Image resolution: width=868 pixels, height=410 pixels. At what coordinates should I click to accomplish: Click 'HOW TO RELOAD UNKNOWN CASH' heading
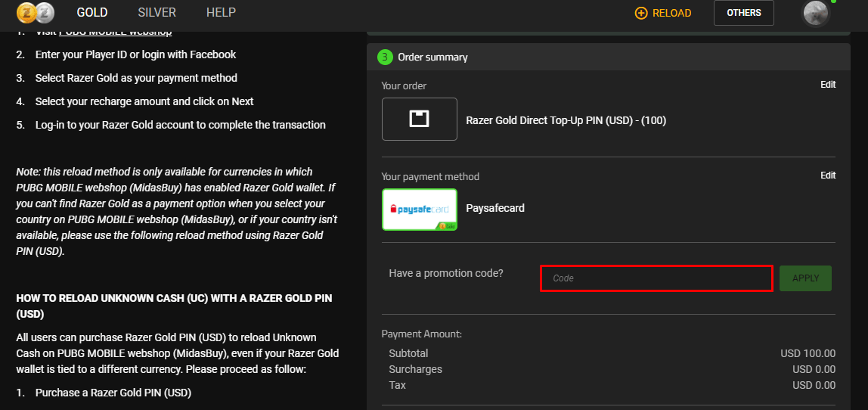[175, 306]
